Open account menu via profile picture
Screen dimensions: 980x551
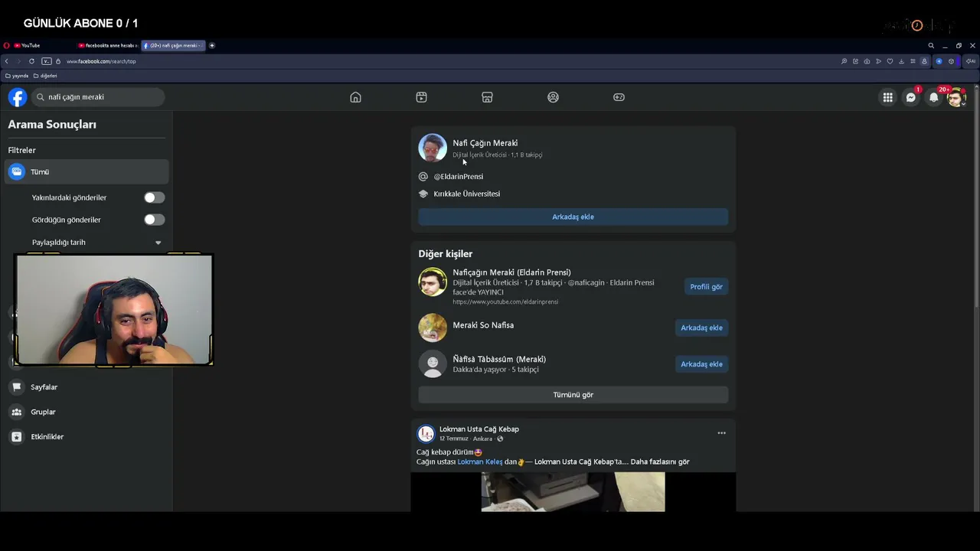(x=956, y=97)
